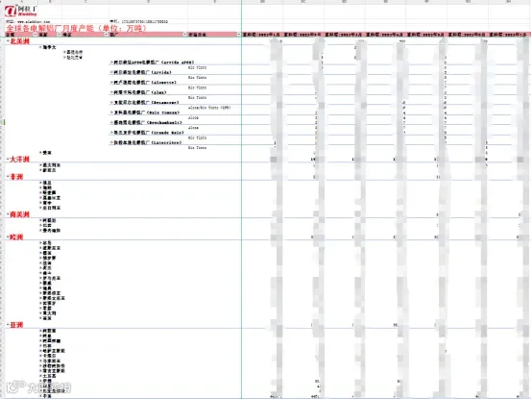Screen dimensions: 532x399
Task: Expand the Alma smelter row
Action: [x=111, y=92]
